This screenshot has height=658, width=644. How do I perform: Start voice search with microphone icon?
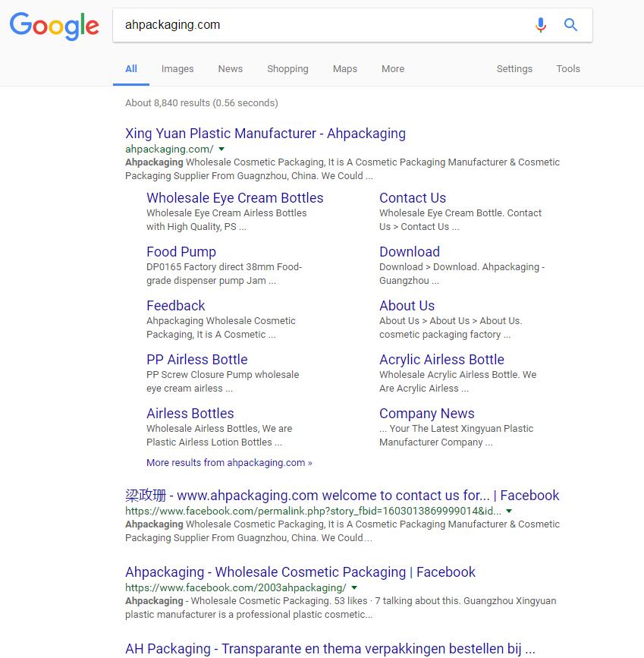point(540,25)
